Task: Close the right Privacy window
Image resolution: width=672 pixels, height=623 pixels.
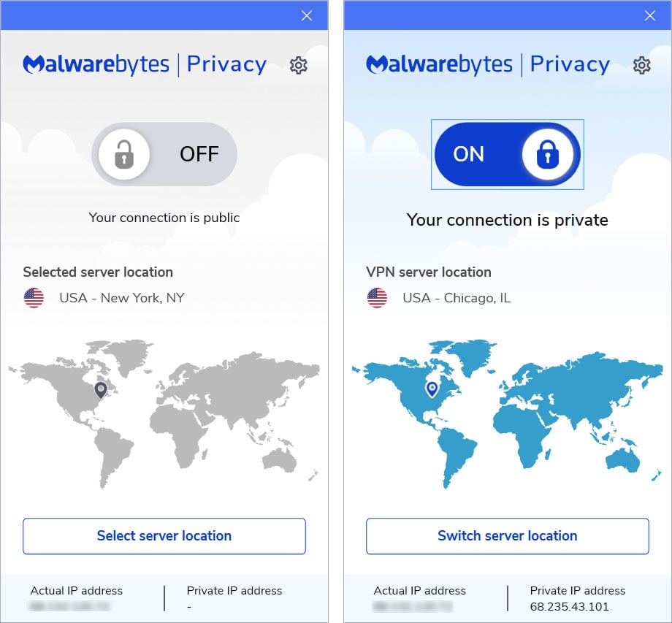Action: click(x=650, y=16)
